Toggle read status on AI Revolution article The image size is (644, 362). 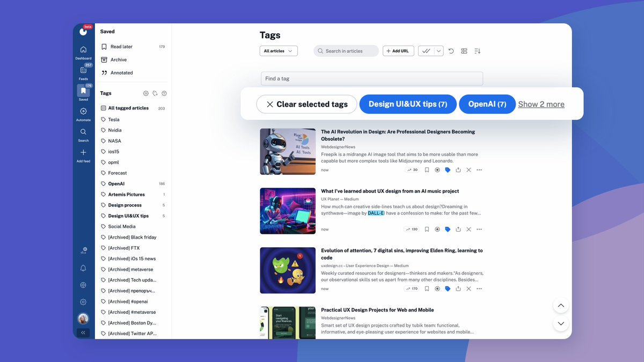click(x=437, y=170)
